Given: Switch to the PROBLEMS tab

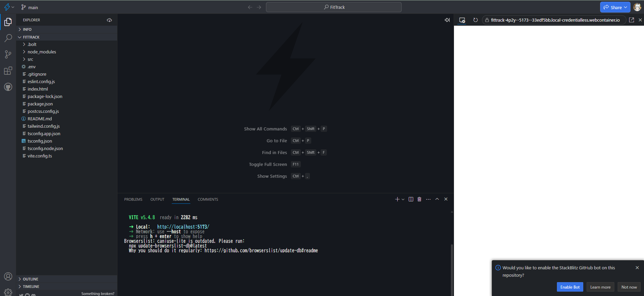Looking at the screenshot, I should [133, 199].
